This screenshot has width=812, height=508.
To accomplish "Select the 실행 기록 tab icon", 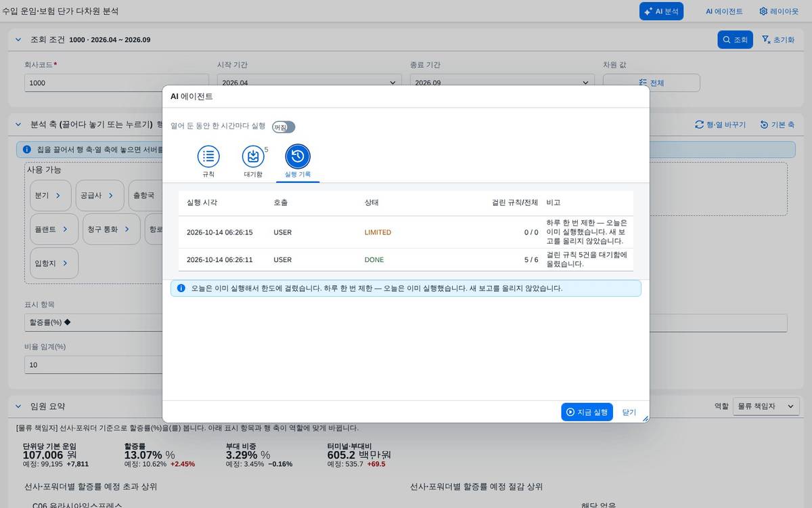I will (x=298, y=156).
